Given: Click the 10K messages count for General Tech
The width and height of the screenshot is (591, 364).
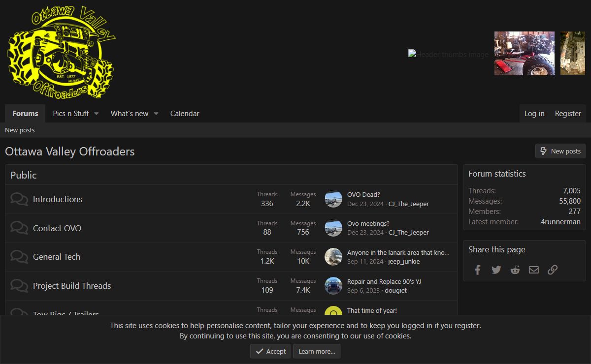Looking at the screenshot, I should coord(303,261).
